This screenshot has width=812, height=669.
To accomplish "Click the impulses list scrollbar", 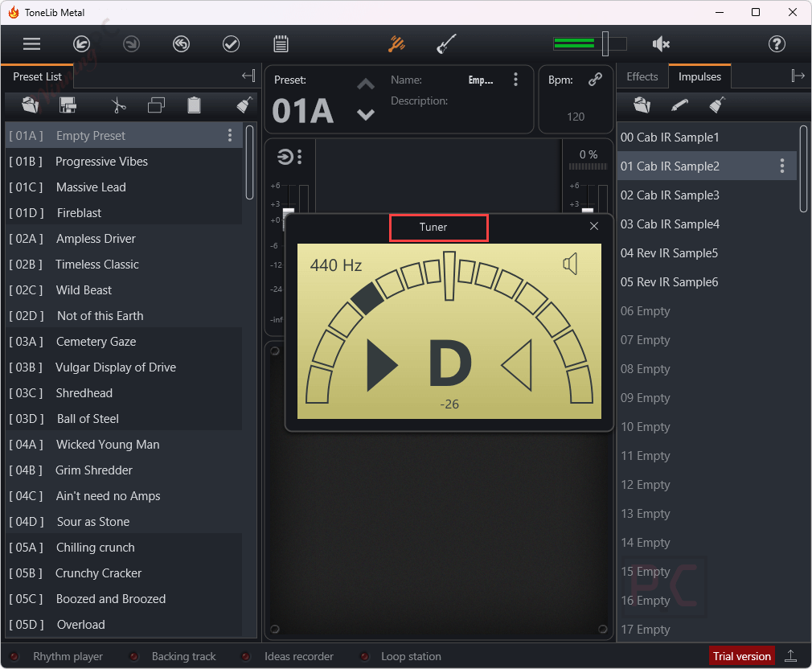I will tap(803, 168).
